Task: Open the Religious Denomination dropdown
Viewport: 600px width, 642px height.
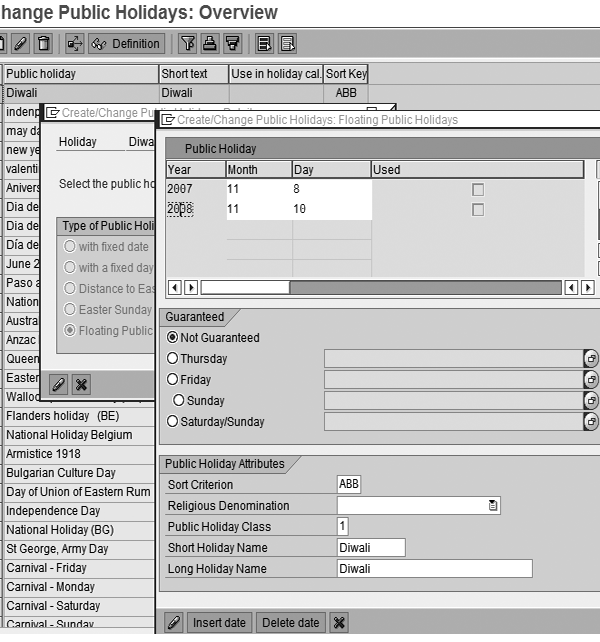Action: tap(492, 506)
